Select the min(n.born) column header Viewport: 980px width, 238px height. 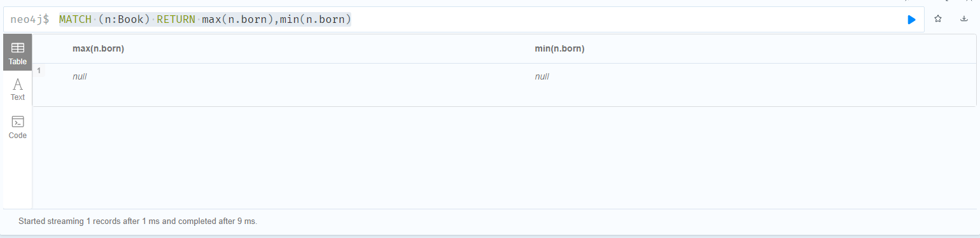[x=559, y=48]
